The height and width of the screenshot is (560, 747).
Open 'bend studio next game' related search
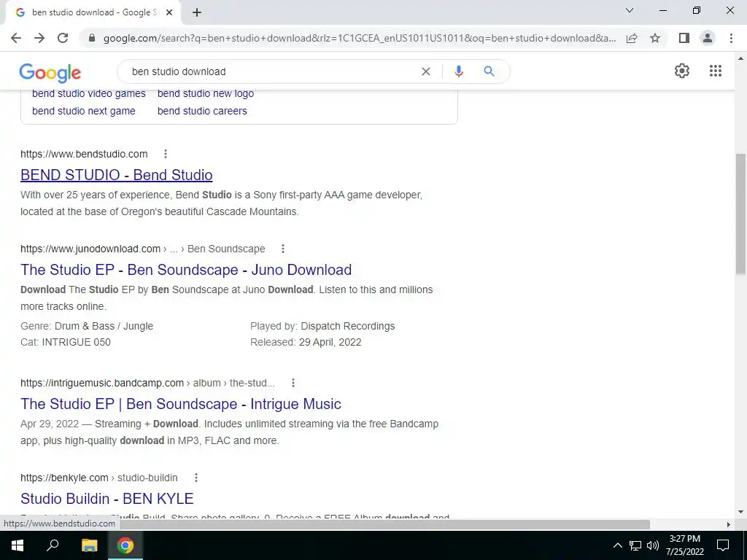[84, 111]
